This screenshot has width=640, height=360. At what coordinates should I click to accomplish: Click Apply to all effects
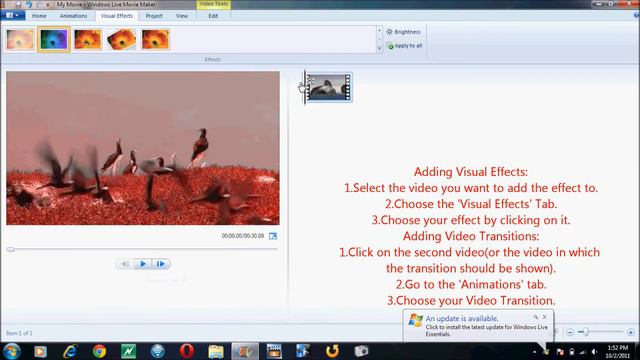pos(404,46)
